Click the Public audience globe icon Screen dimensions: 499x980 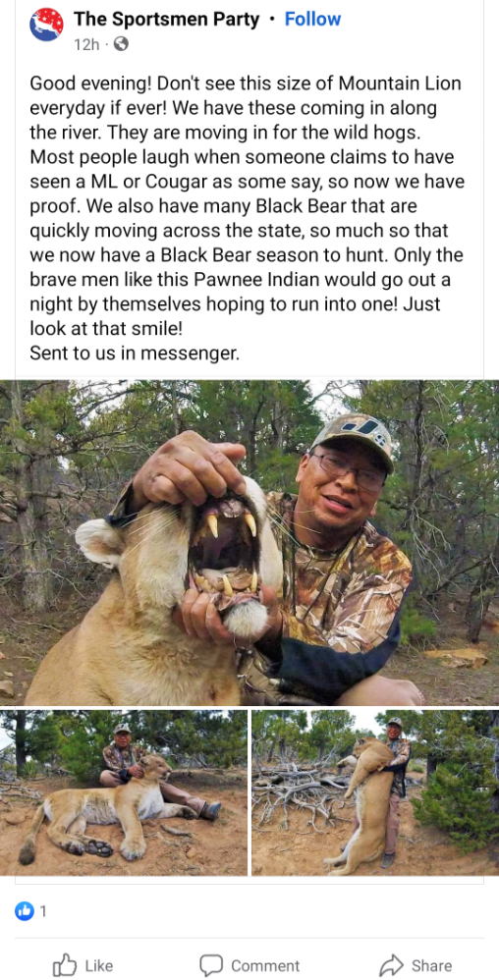click(121, 44)
